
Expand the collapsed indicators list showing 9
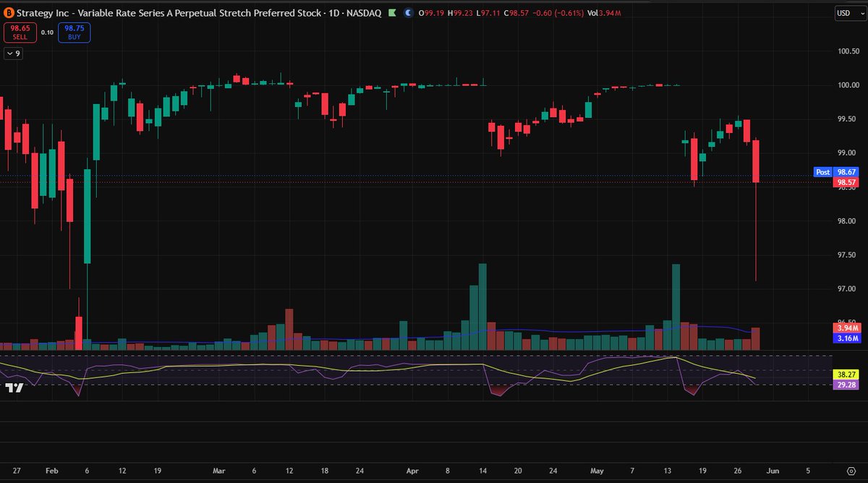[13, 54]
